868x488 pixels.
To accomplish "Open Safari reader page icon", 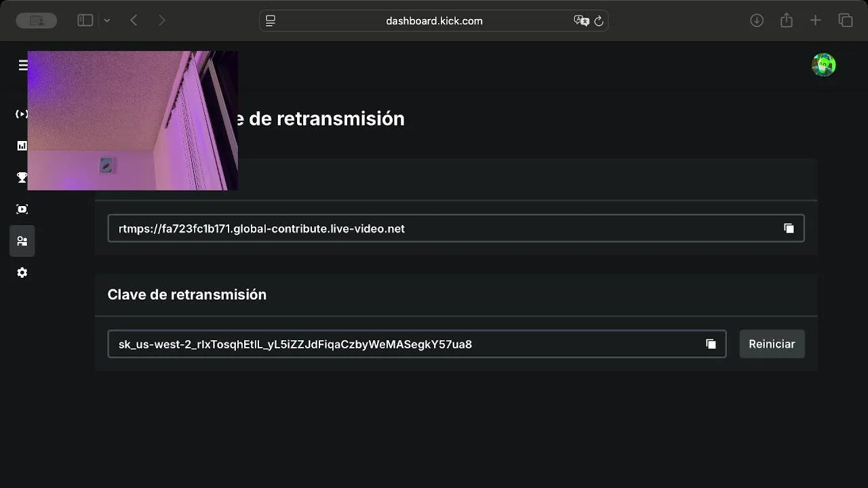I will point(271,21).
